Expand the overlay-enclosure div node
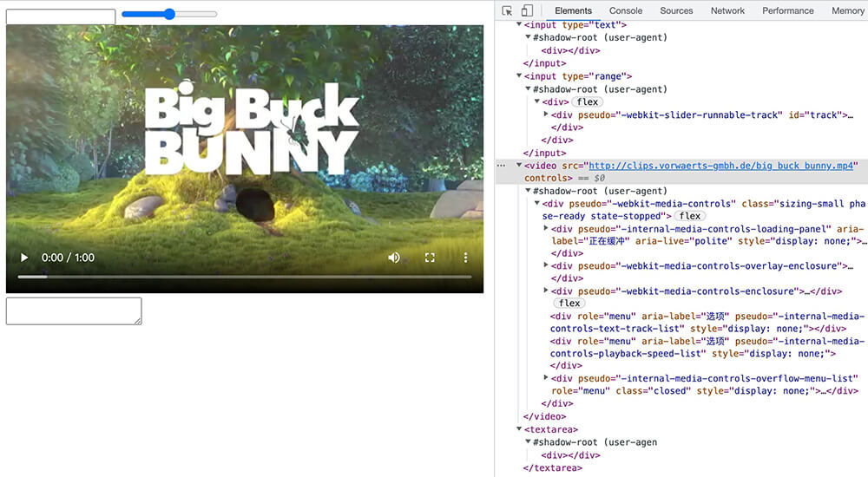Screen dimensions: 868x477 [546, 265]
